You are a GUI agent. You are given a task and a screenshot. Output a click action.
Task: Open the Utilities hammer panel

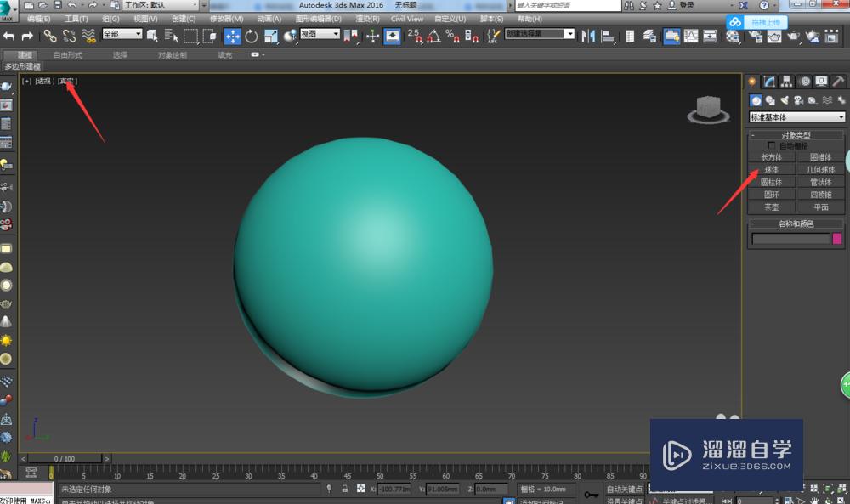(x=838, y=82)
